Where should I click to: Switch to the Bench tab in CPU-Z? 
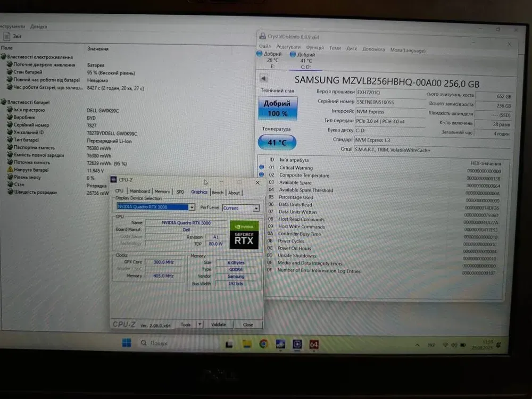click(x=218, y=192)
